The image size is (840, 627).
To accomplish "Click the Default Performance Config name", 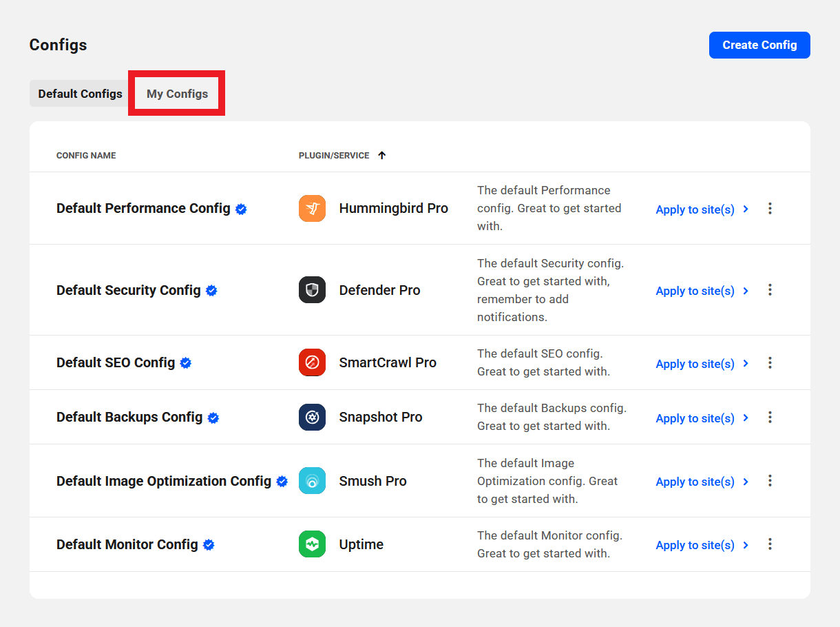I will tap(143, 208).
